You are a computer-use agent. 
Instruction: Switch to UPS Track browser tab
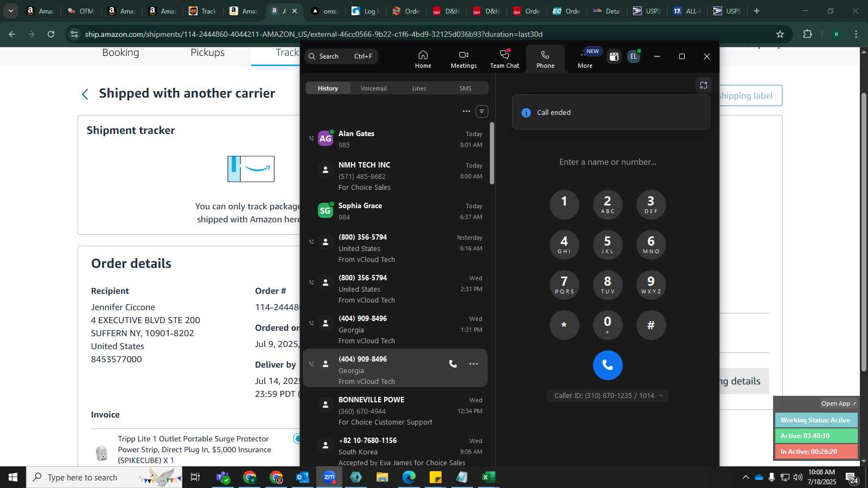(203, 11)
